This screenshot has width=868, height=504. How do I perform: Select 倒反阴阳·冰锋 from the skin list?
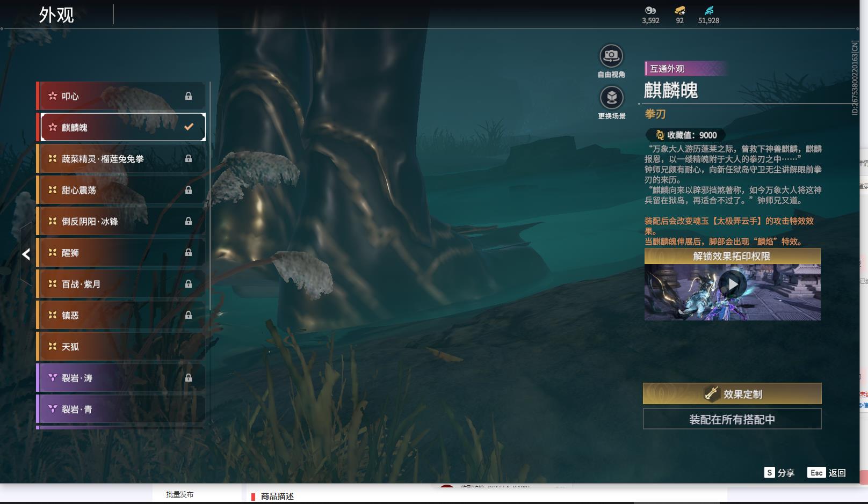click(x=121, y=221)
